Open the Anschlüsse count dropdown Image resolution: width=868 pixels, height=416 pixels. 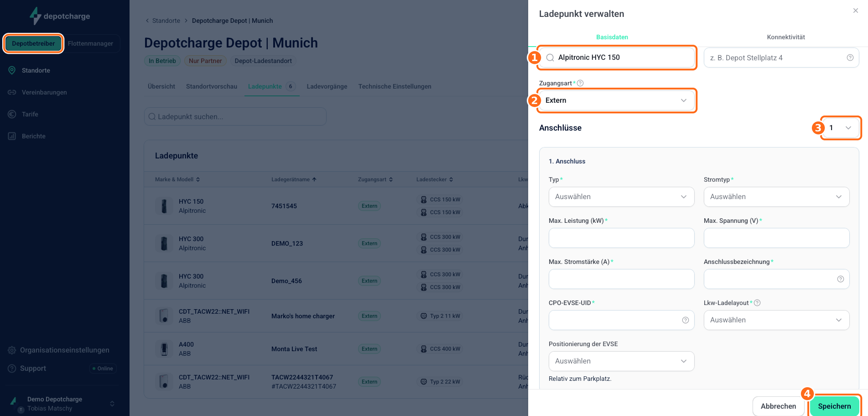(x=841, y=128)
